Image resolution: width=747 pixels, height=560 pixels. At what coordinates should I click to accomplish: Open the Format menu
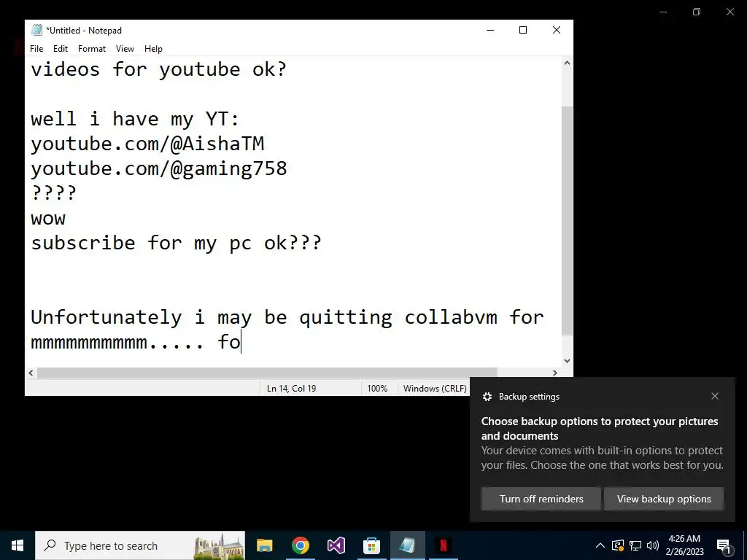click(x=92, y=49)
